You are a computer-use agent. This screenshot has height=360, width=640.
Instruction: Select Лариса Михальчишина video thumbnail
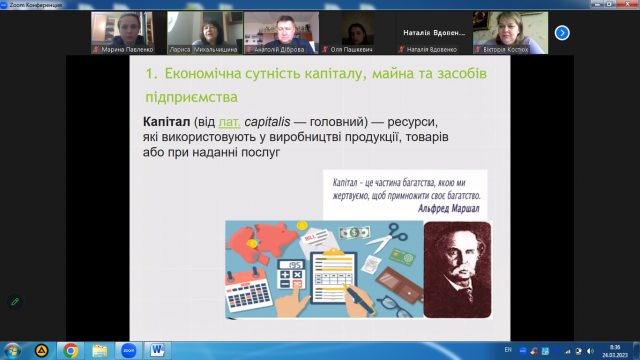[205, 33]
